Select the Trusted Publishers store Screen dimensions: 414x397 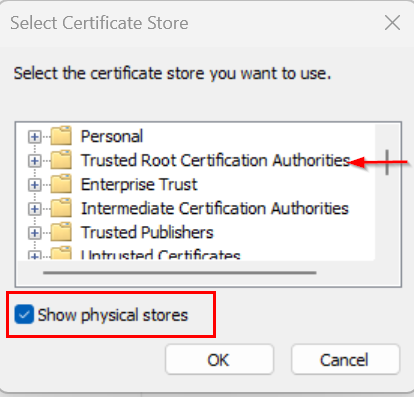[x=147, y=232]
